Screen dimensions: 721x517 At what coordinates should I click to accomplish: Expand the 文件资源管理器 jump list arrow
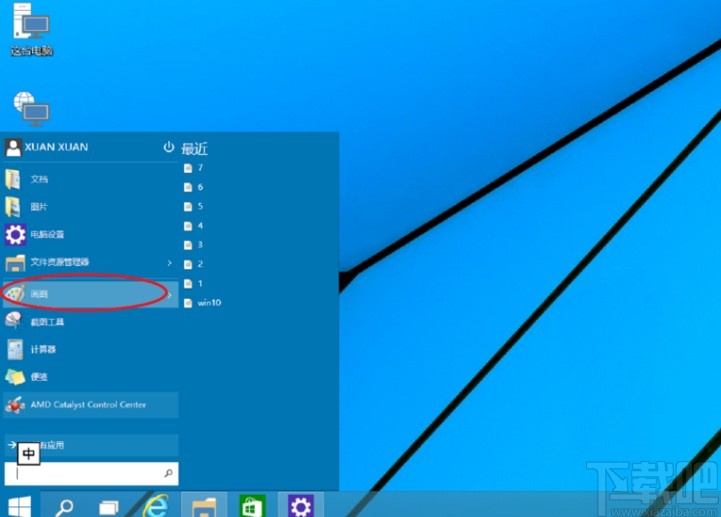click(x=170, y=263)
